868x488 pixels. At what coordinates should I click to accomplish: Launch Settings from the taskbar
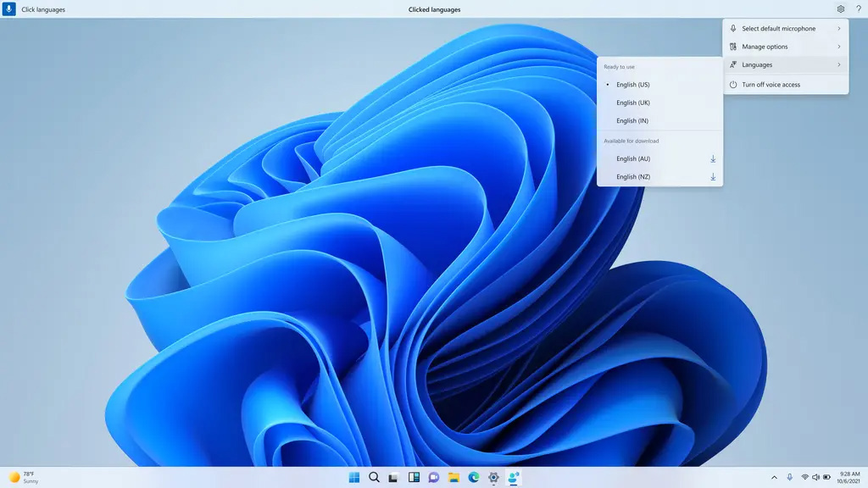[492, 477]
